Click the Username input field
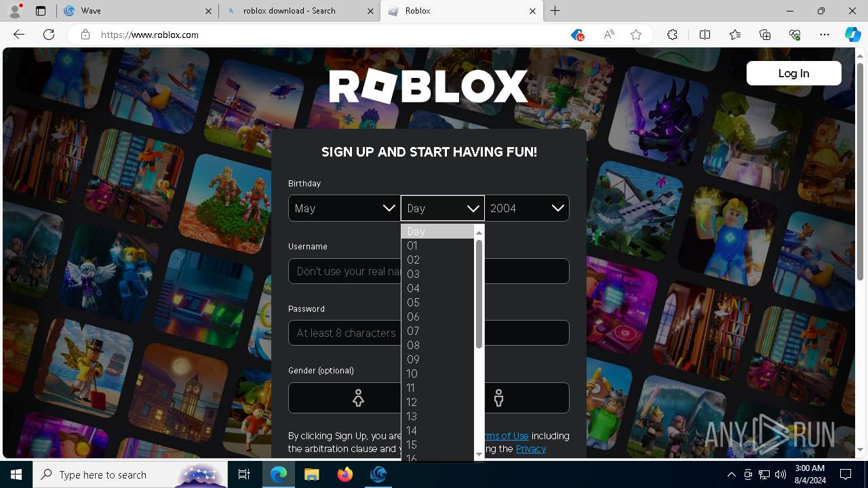The width and height of the screenshot is (868, 488). point(429,271)
